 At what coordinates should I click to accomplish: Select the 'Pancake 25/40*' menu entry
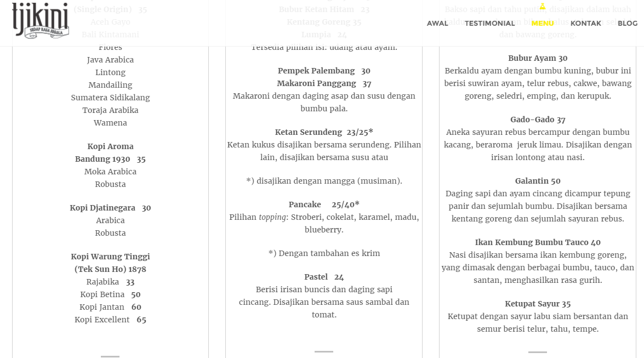point(323,204)
